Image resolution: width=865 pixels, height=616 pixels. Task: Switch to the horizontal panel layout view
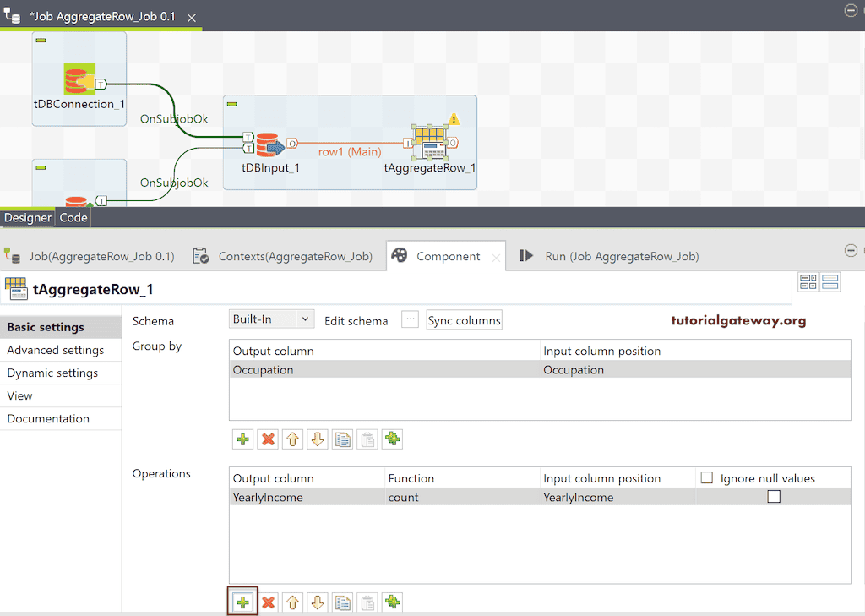[x=830, y=281]
